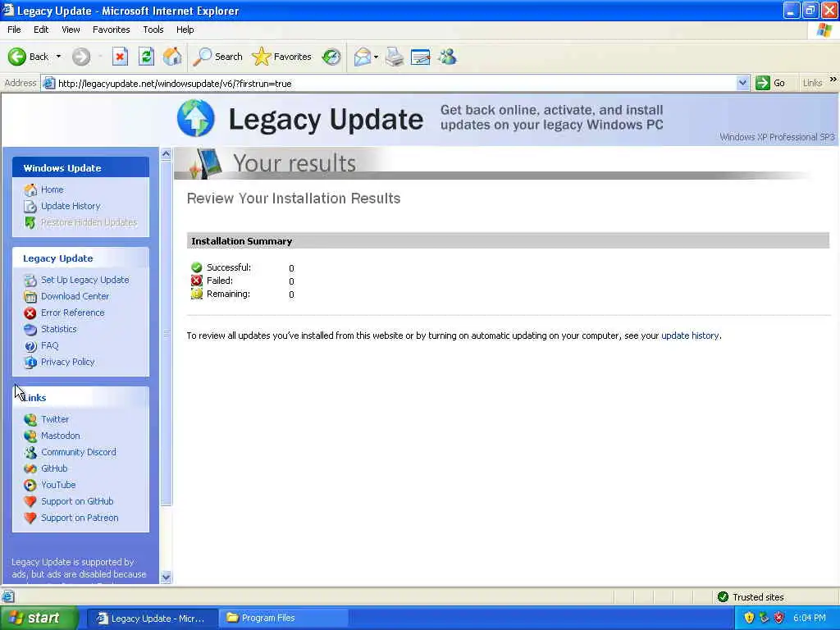Open Set Up Legacy Update link
The width and height of the screenshot is (840, 630).
85,280
